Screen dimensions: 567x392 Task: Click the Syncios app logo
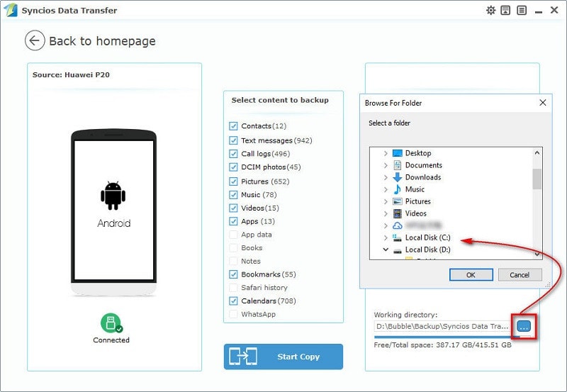(10, 10)
